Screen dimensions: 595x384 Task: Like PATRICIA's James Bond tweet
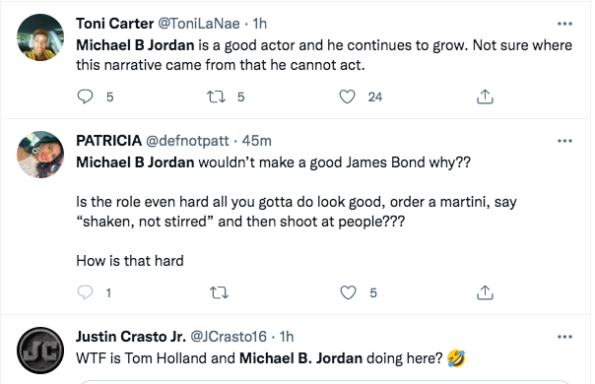pos(348,293)
